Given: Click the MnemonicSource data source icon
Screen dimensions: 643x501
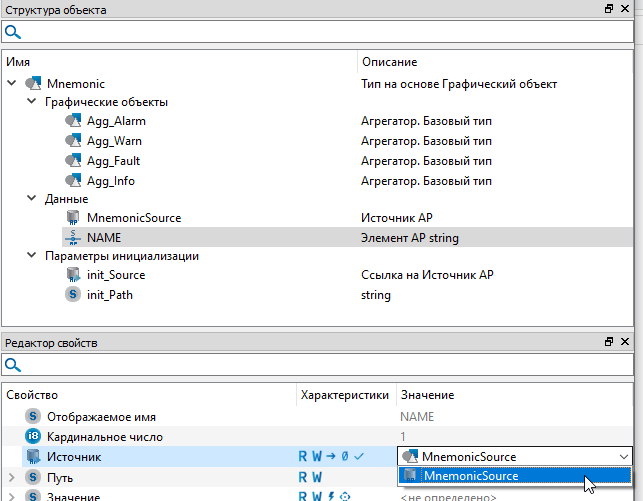Looking at the screenshot, I should [x=72, y=217].
